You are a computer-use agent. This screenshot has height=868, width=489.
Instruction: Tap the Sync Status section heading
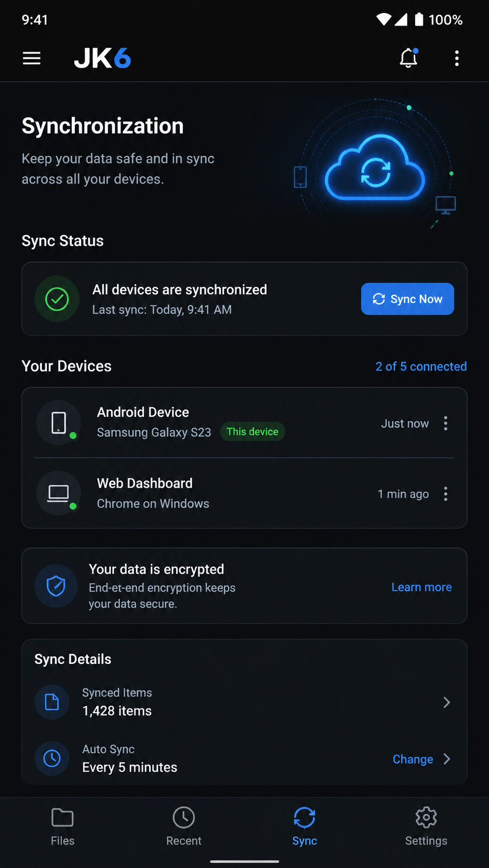[62, 241]
